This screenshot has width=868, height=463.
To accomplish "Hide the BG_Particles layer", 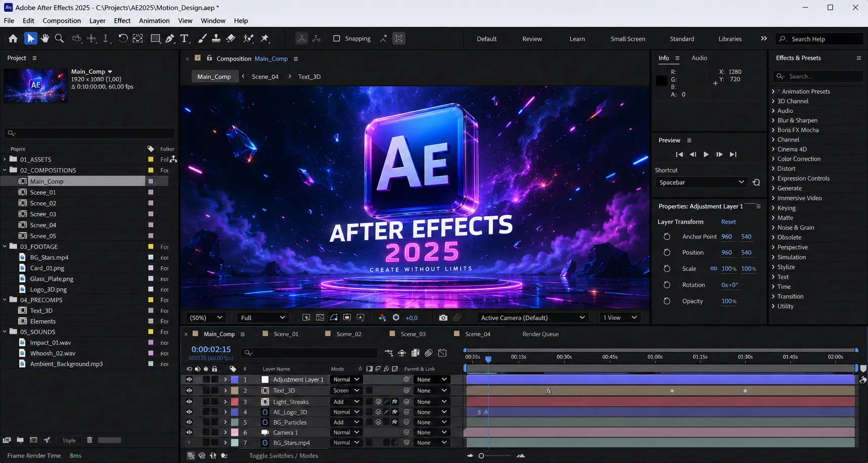I will pos(189,422).
